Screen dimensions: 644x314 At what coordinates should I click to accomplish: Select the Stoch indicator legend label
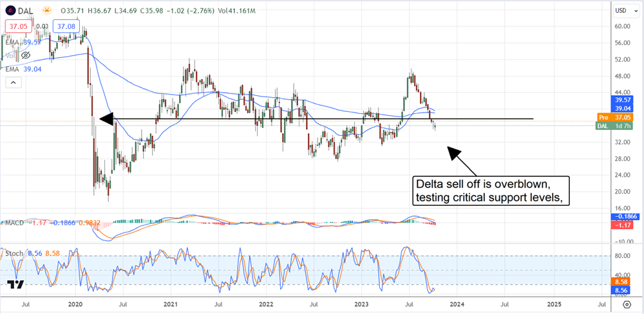[13, 255]
